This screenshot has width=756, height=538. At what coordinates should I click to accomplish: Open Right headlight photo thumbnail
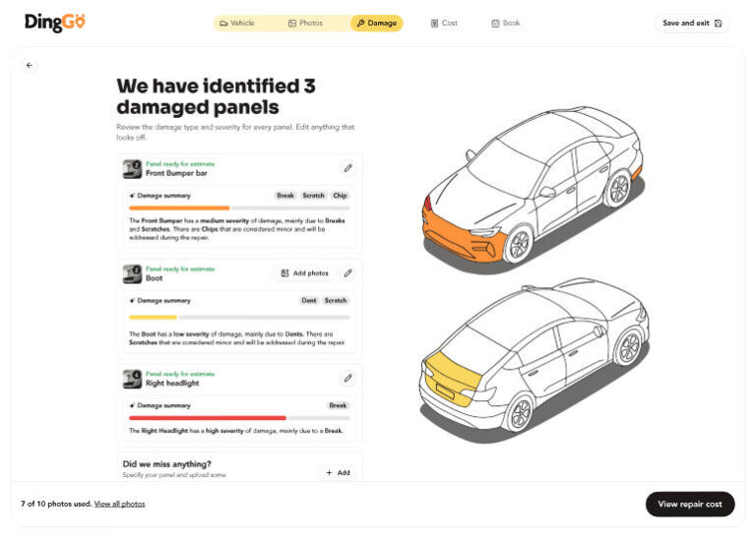[132, 379]
